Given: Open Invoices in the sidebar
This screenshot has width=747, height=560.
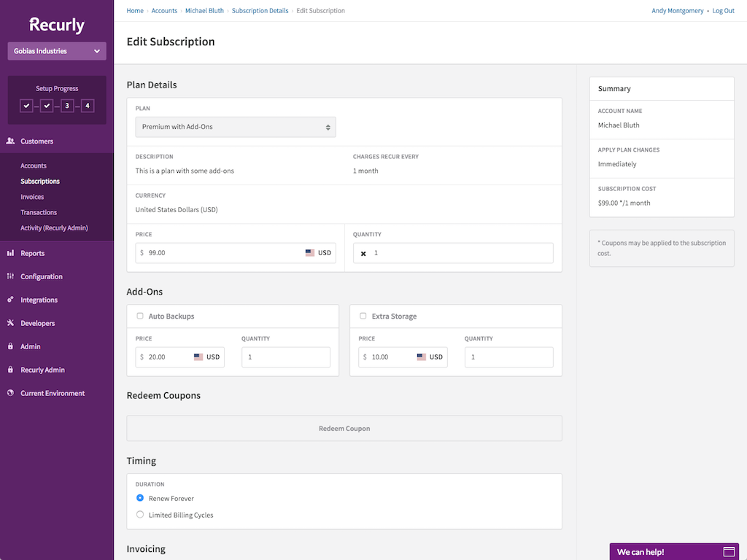Looking at the screenshot, I should 32,197.
